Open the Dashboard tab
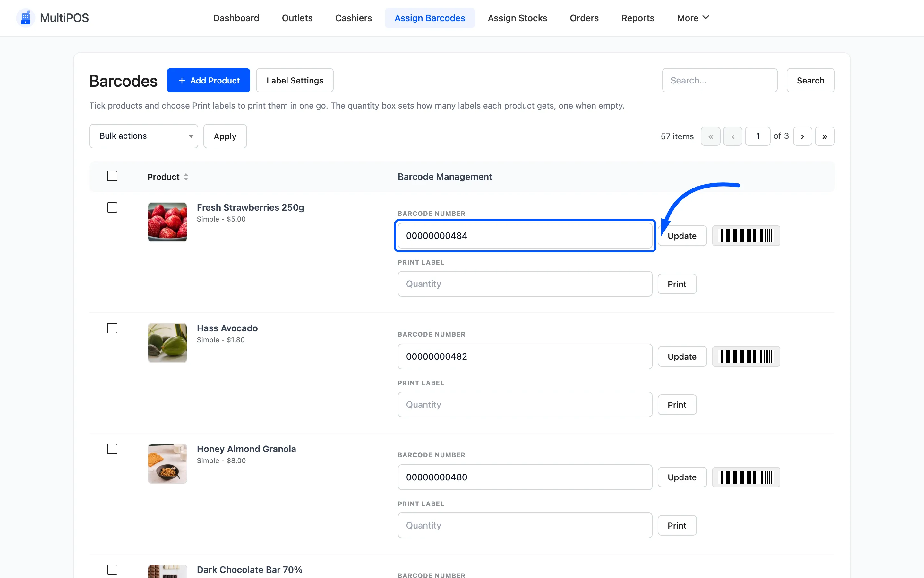Screen dimensions: 924x578 pos(236,18)
